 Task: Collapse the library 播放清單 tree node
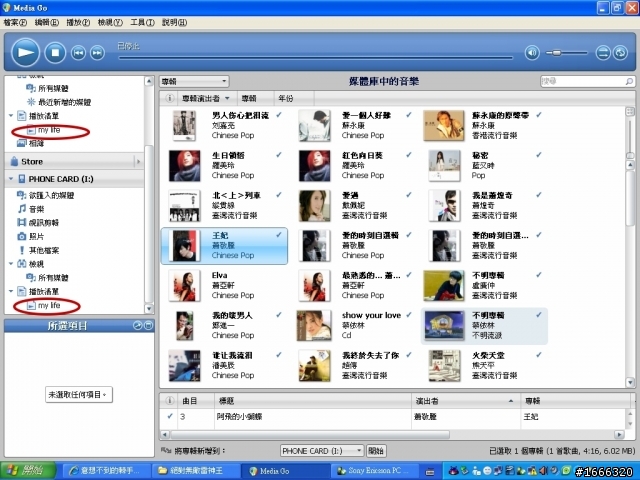(x=11, y=116)
